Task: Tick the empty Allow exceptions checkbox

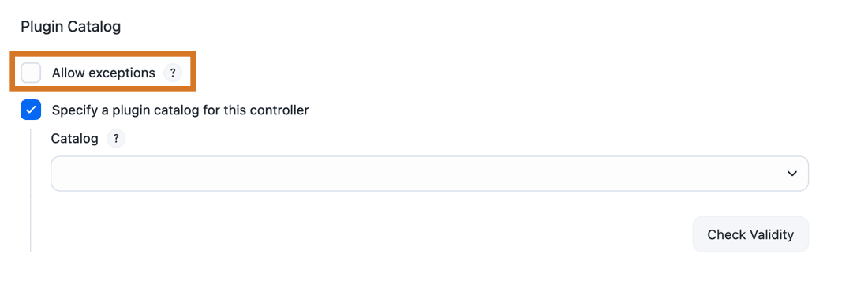Action: pyautogui.click(x=31, y=73)
